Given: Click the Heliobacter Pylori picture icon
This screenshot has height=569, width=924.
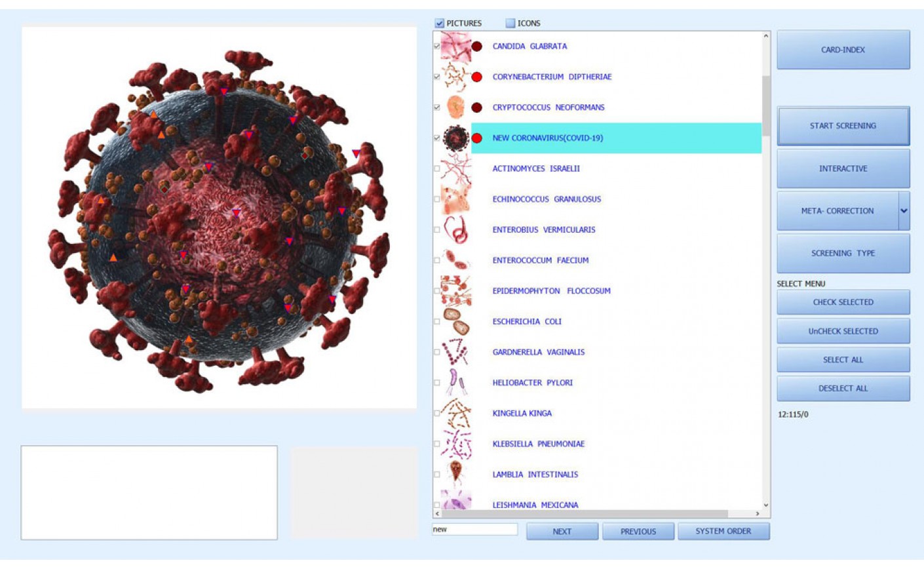Looking at the screenshot, I should [x=455, y=383].
